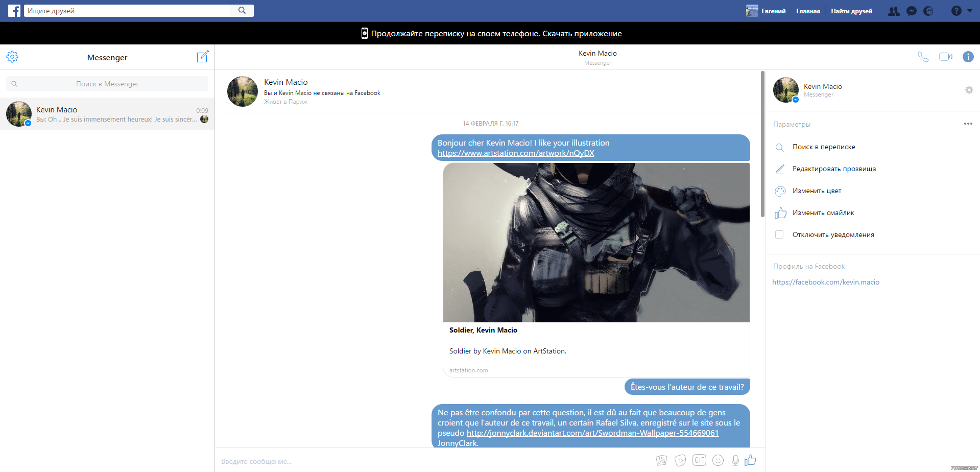Send a thumbs-up like icon

[750, 460]
